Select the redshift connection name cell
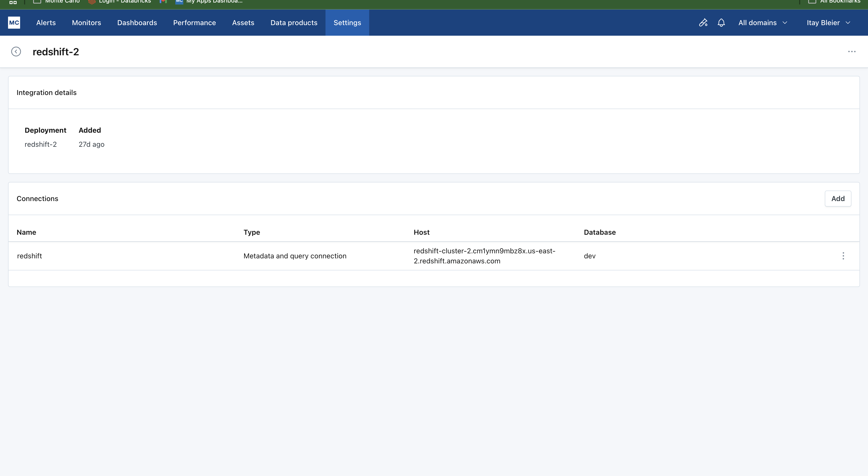This screenshot has width=868, height=476. coord(29,256)
